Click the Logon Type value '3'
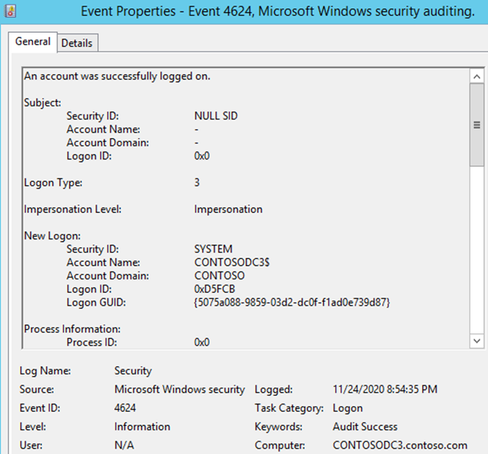Screen dimensions: 488x454 tap(197, 182)
